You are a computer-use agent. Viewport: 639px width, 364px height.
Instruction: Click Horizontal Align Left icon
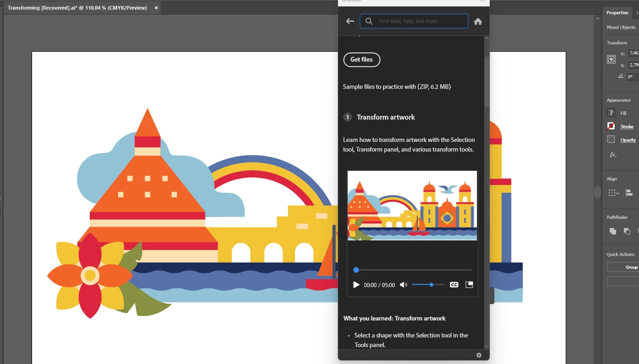pyautogui.click(x=629, y=193)
